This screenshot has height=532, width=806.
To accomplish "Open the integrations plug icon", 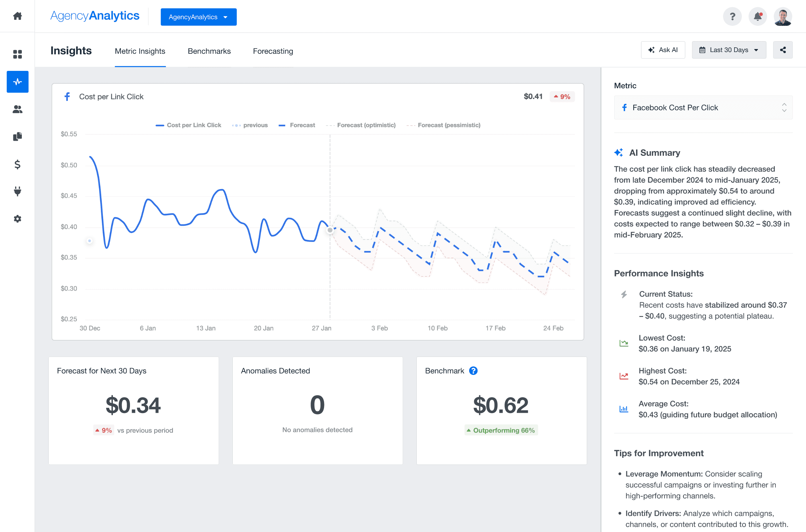I will pos(17,191).
